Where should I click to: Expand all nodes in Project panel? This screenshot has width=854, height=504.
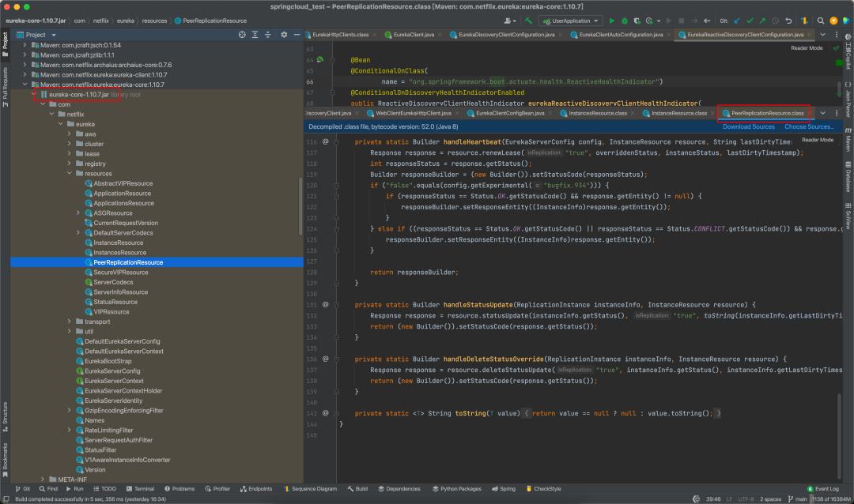point(255,34)
